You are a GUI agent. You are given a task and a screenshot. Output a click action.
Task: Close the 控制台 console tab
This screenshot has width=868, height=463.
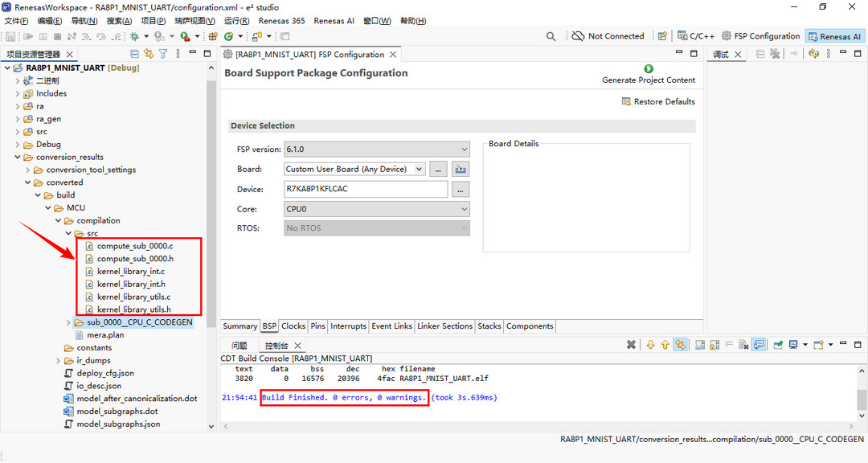point(298,346)
